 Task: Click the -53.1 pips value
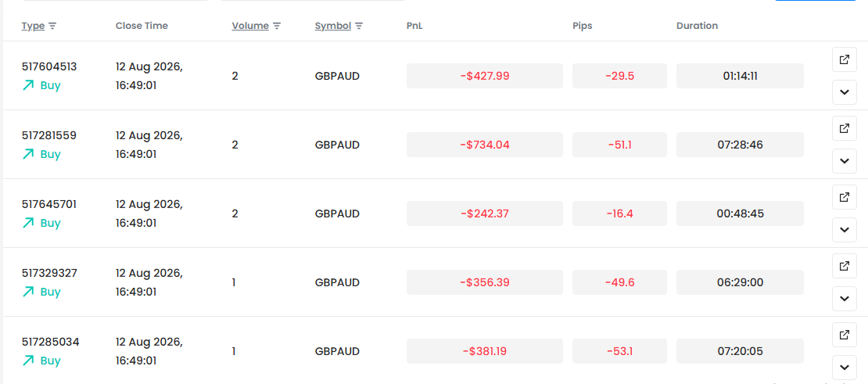coord(620,351)
